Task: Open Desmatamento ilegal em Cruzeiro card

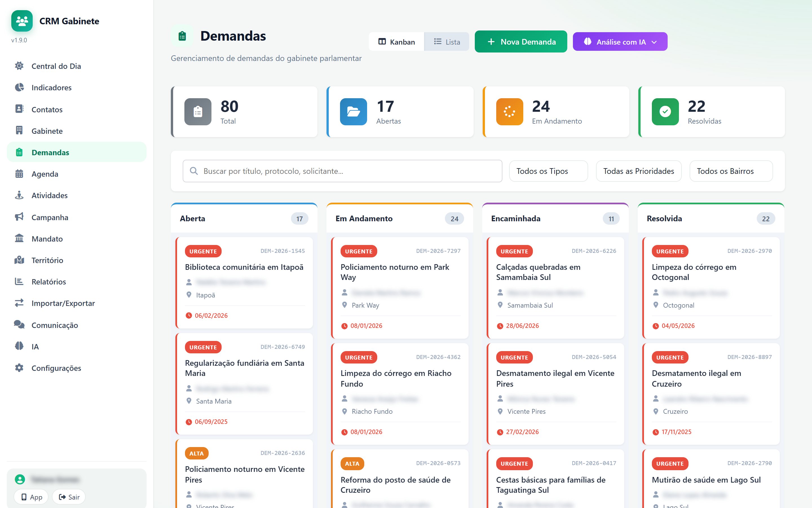Action: (711, 394)
